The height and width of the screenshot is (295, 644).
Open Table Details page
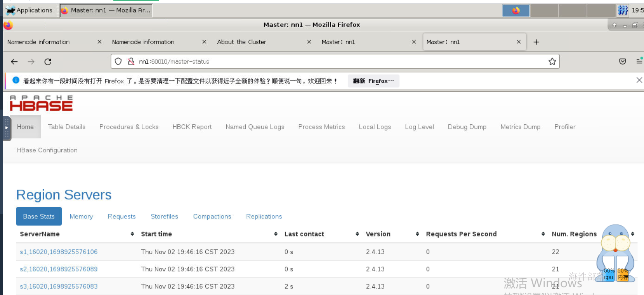point(66,127)
